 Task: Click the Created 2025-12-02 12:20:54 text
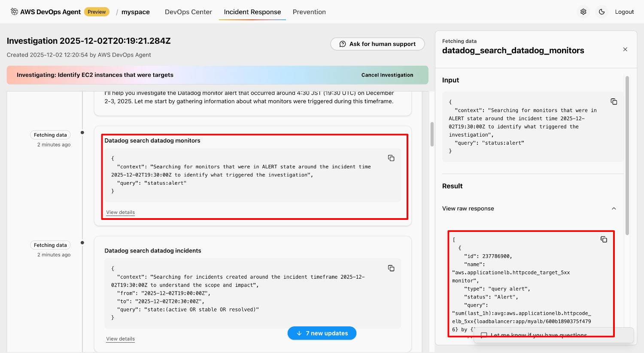click(x=79, y=55)
